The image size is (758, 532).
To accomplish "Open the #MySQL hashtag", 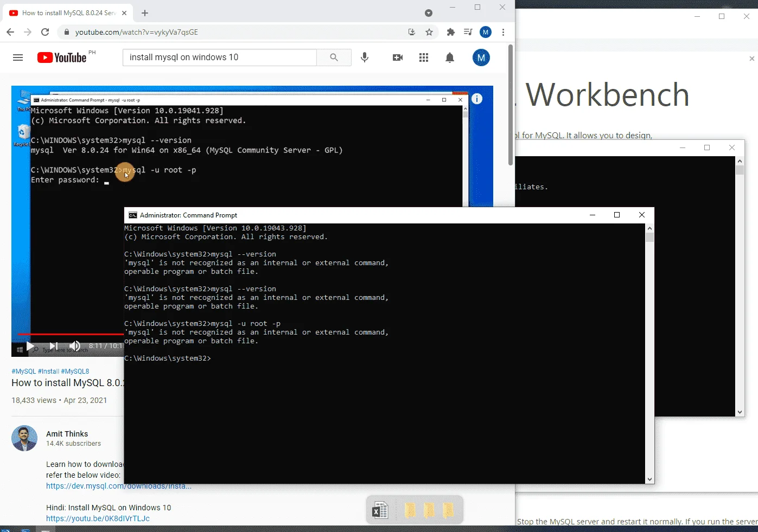I will pos(24,371).
